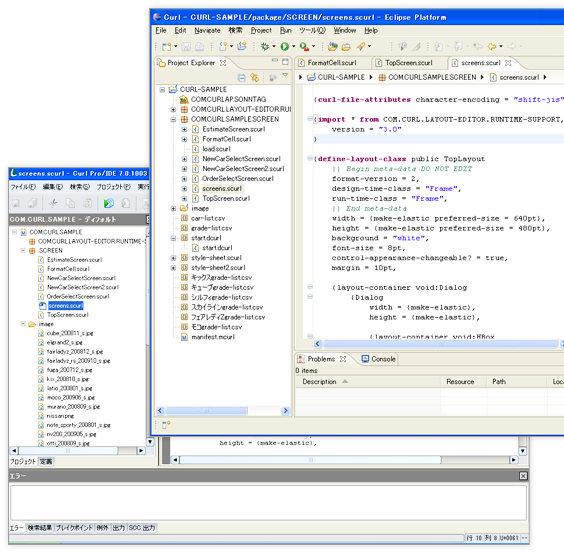564x553 pixels.
Task: Click the Paste icon in Curl IDE toolbar
Action: point(87,203)
